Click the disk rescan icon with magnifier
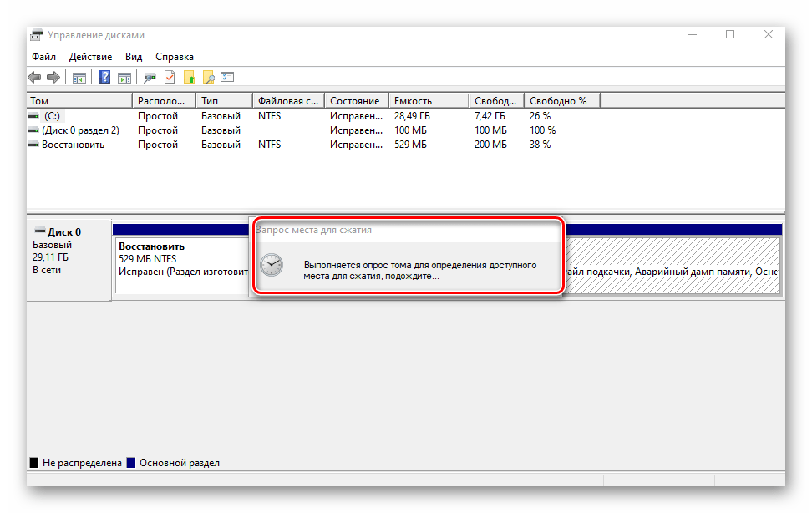 click(x=150, y=78)
